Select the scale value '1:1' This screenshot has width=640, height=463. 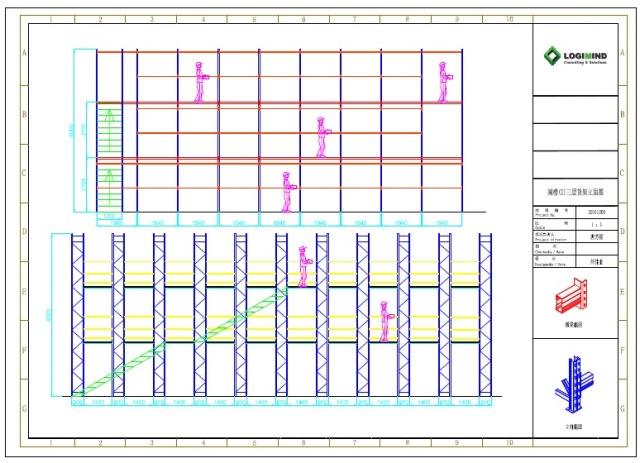click(597, 225)
